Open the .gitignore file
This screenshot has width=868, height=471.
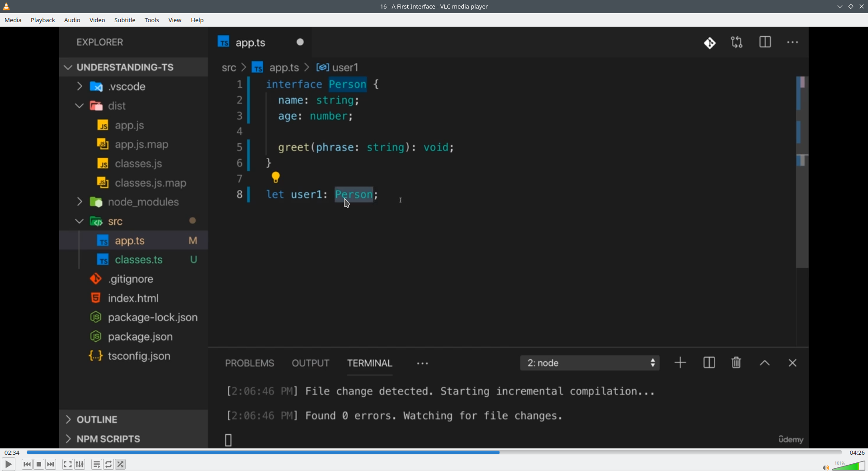133,279
